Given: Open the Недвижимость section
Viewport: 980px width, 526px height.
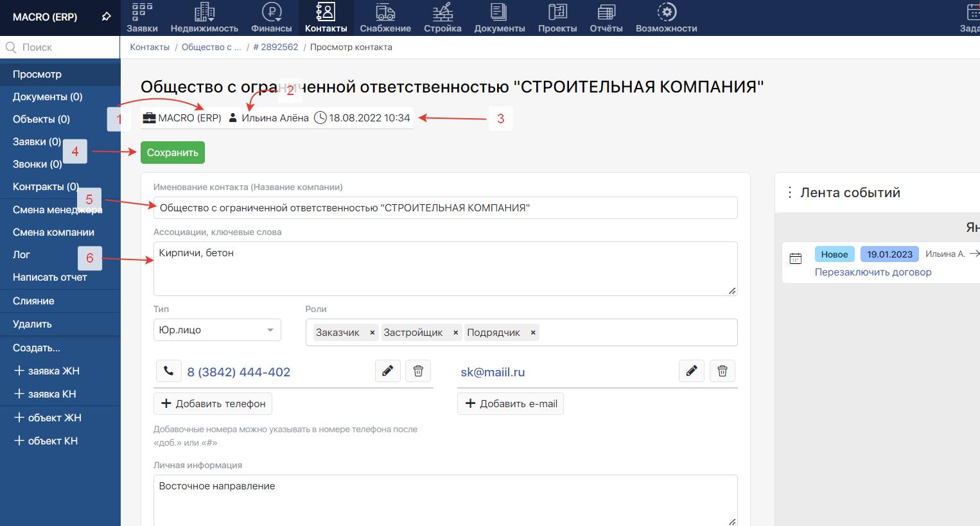Looking at the screenshot, I should coord(204,18).
